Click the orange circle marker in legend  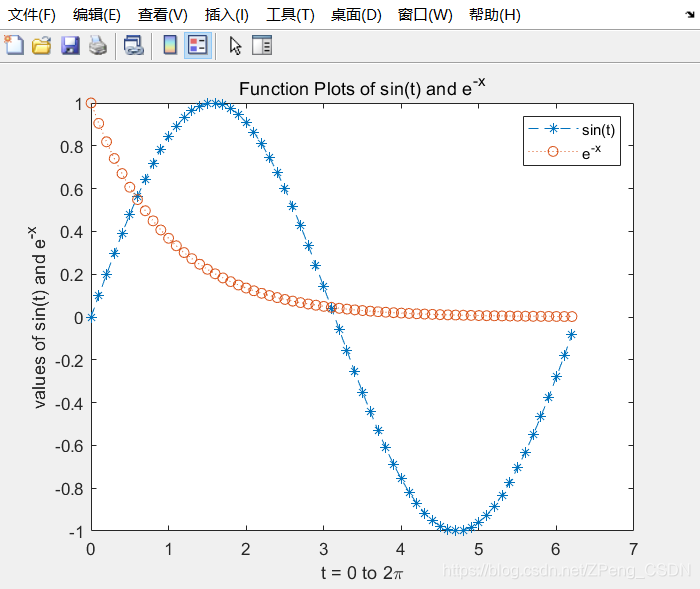coord(553,152)
